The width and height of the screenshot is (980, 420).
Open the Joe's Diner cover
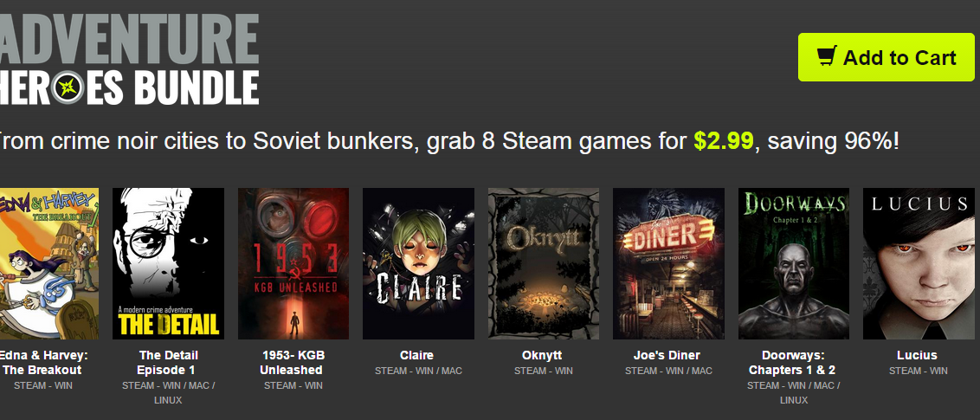tap(668, 264)
